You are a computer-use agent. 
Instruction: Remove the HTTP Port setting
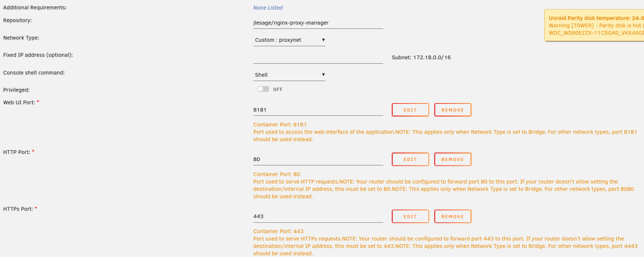coord(453,159)
